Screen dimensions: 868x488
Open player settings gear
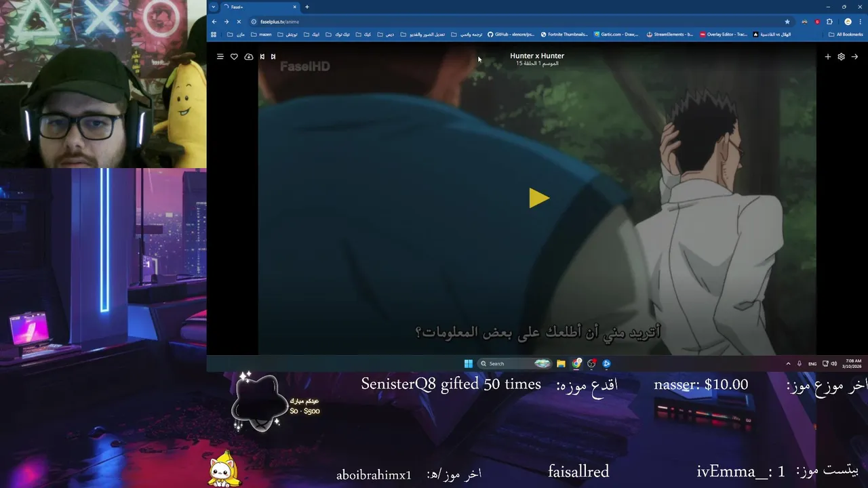841,56
